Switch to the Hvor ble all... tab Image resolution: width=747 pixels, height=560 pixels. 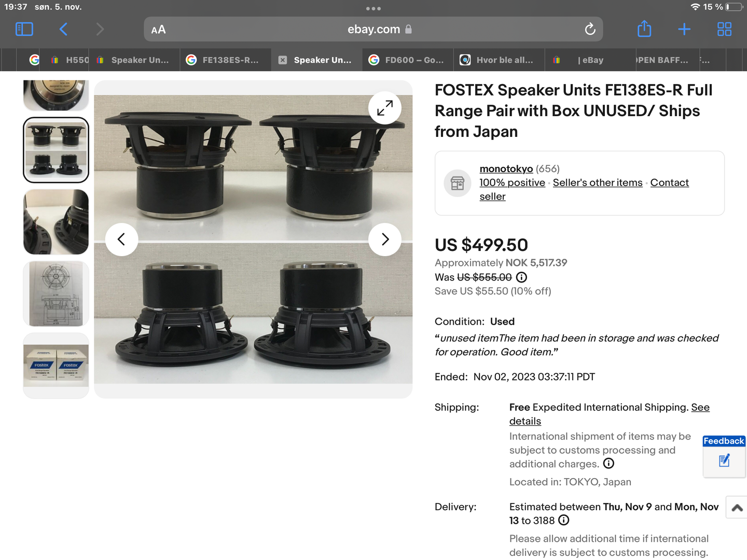[x=499, y=60]
